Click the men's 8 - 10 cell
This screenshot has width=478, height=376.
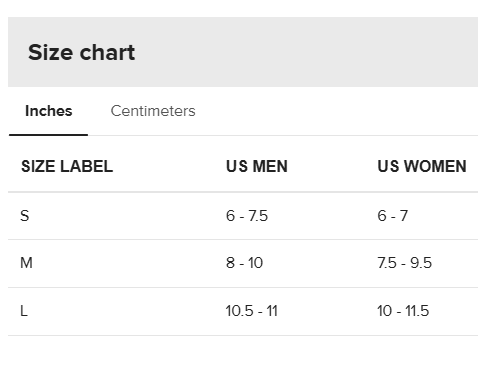pos(244,263)
